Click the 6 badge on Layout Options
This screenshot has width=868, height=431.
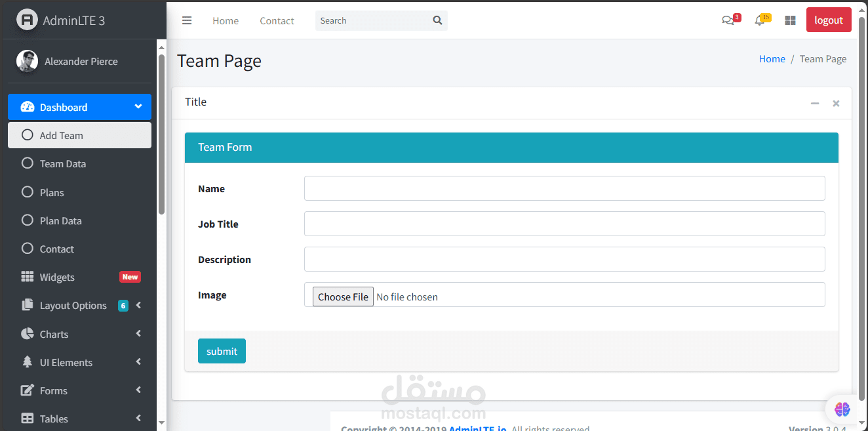(x=123, y=305)
